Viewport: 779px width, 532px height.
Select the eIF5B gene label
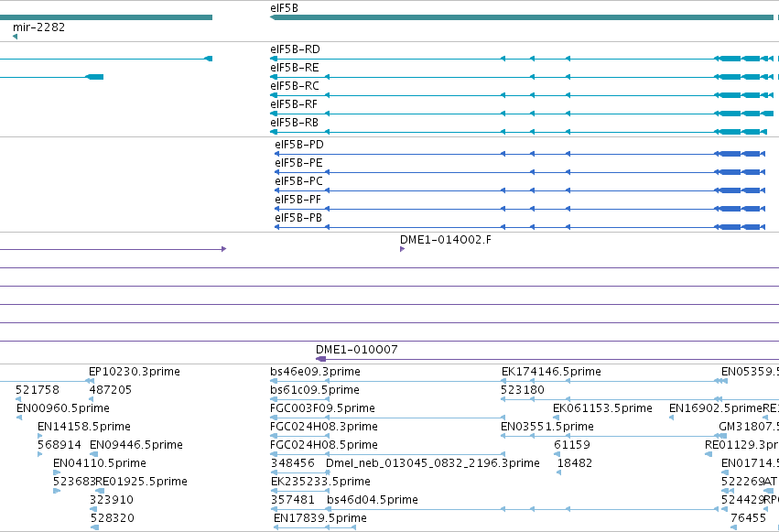click(x=284, y=8)
